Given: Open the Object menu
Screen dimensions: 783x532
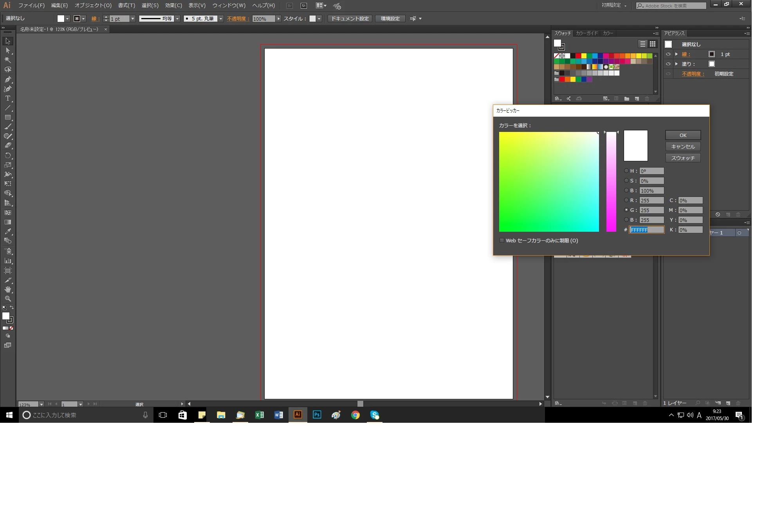Looking at the screenshot, I should [x=93, y=5].
